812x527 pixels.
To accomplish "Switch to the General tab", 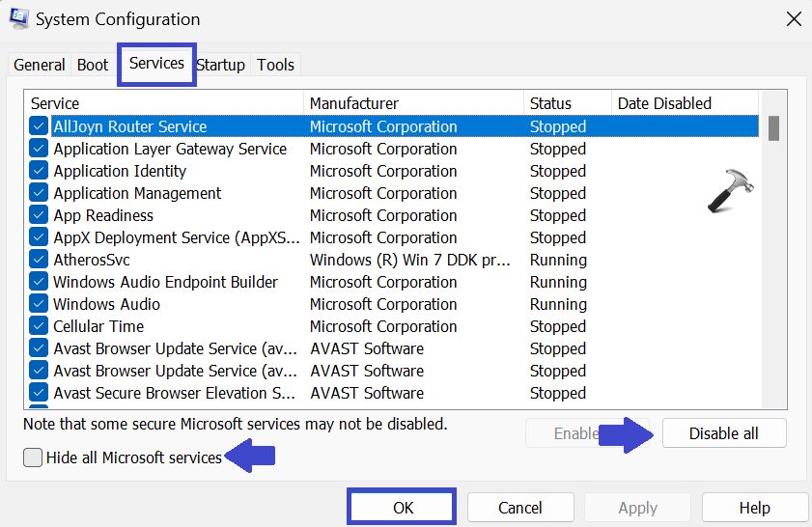I will (x=40, y=65).
